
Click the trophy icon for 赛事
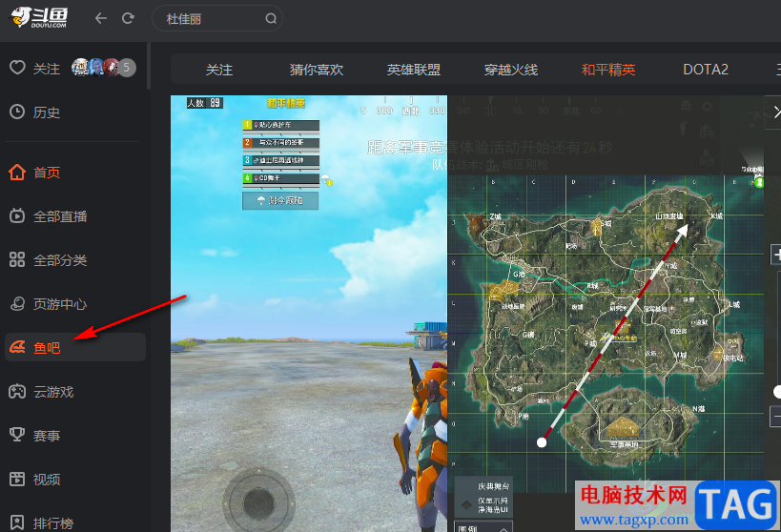pos(17,435)
